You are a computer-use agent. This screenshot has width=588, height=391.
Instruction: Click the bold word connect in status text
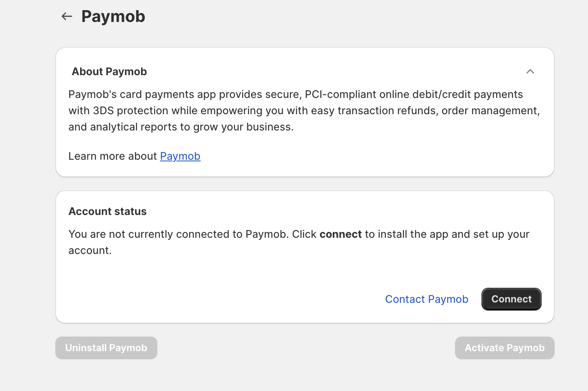pyautogui.click(x=341, y=234)
